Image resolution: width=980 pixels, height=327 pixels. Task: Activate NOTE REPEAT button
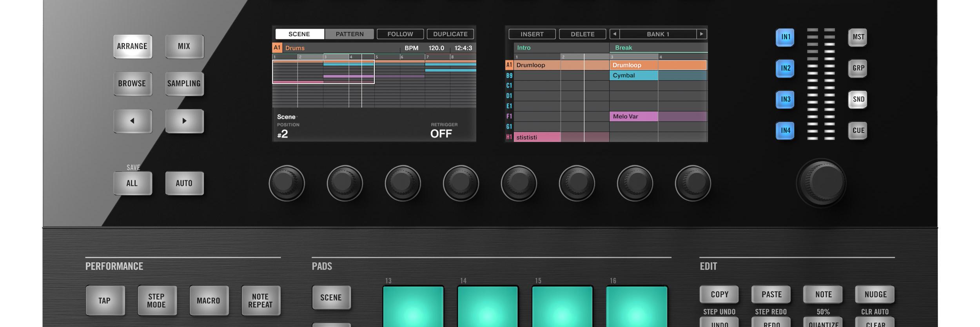tap(261, 300)
